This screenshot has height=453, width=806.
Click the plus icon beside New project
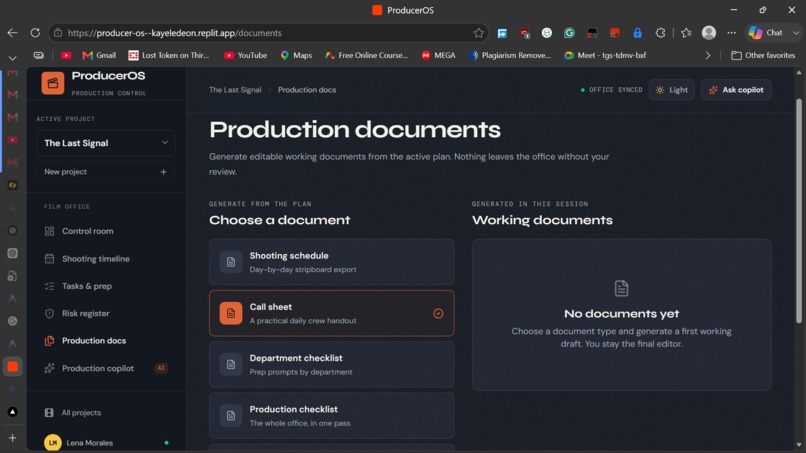point(163,172)
